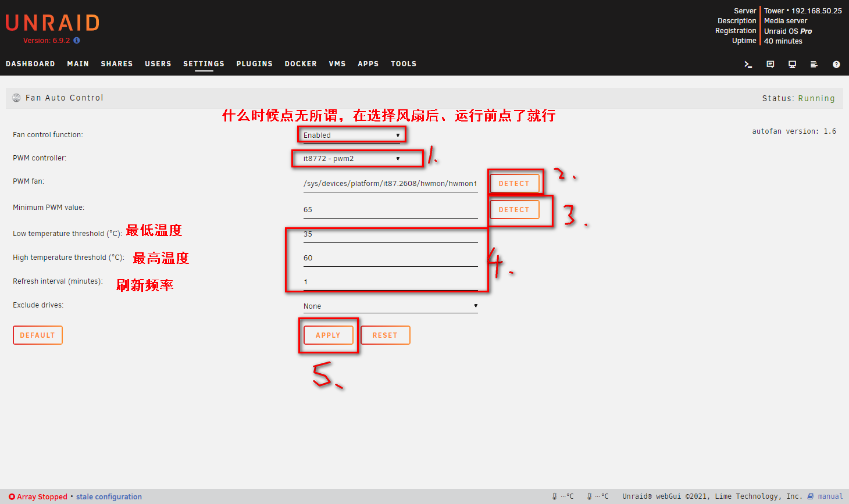
Task: Click the Array Stopped status icon
Action: click(x=12, y=496)
